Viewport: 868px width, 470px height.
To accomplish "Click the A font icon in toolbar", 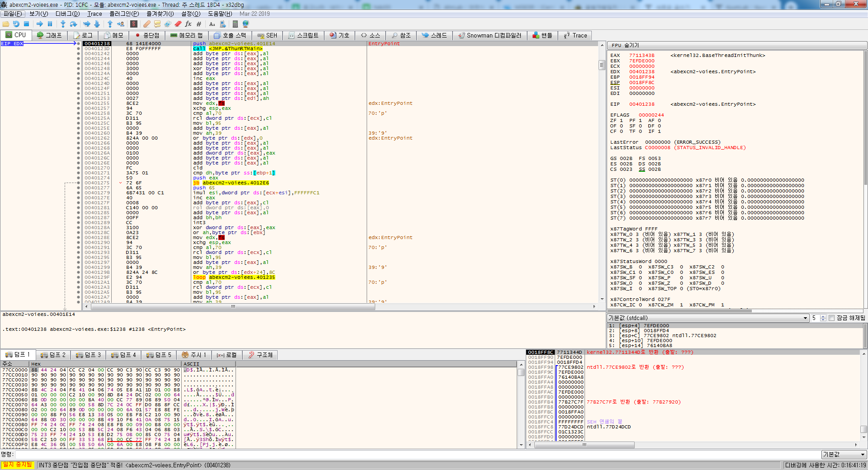I will pos(212,24).
